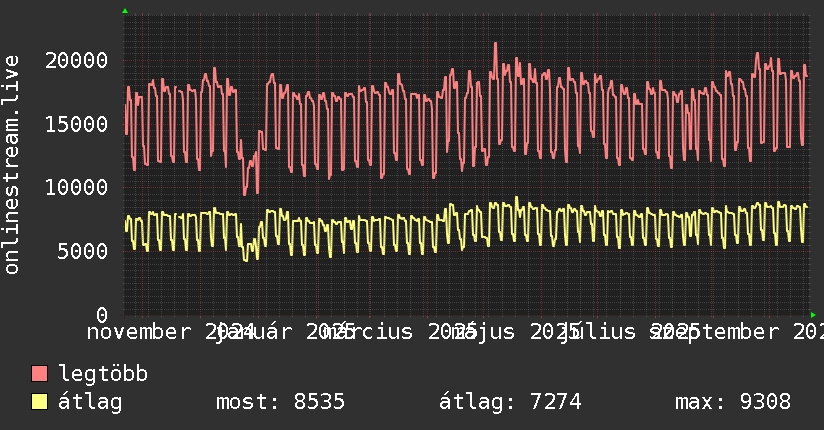Select the átlag legend label beside the yellow swatch

click(x=90, y=402)
